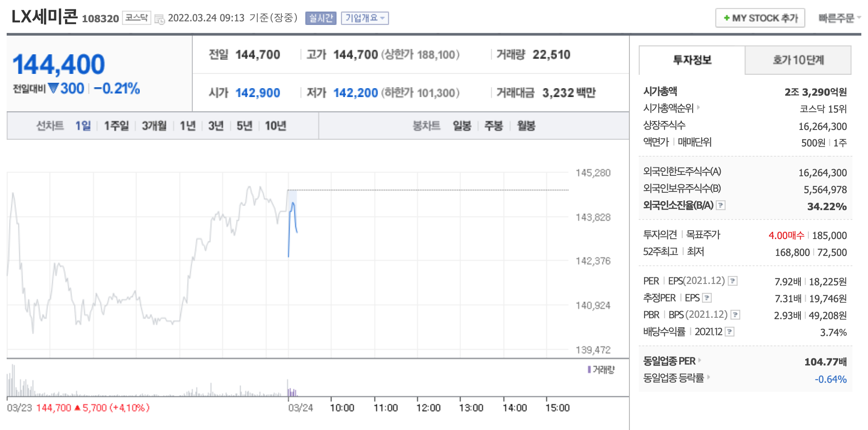The width and height of the screenshot is (868, 430).
Task: Click the help icon next to 외국인소진율(B/A)
Action: point(721,205)
